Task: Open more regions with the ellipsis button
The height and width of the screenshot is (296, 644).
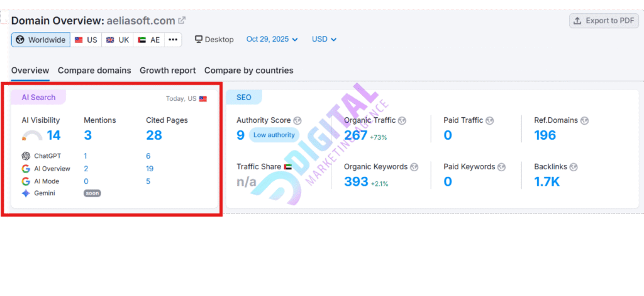Action: point(174,40)
